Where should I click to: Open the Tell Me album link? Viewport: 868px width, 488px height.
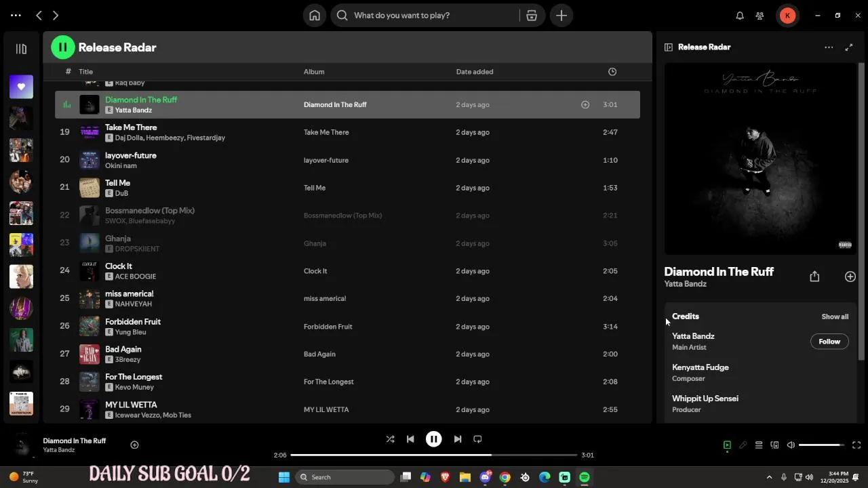pyautogui.click(x=315, y=188)
